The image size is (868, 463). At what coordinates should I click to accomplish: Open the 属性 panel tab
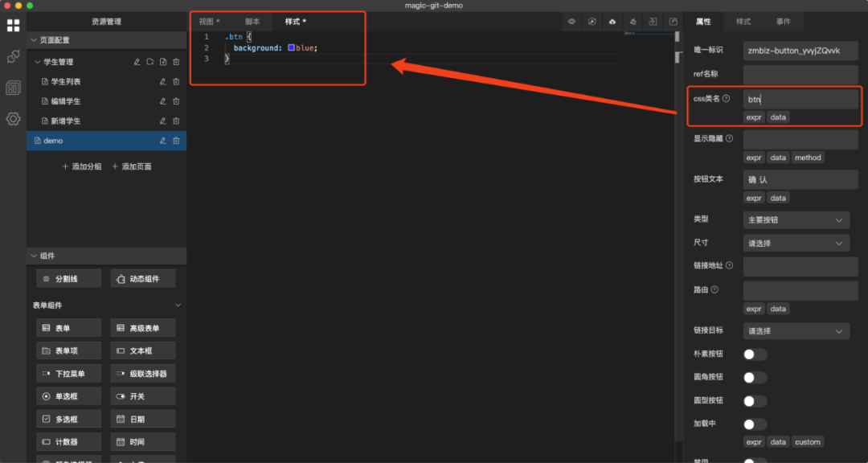703,22
